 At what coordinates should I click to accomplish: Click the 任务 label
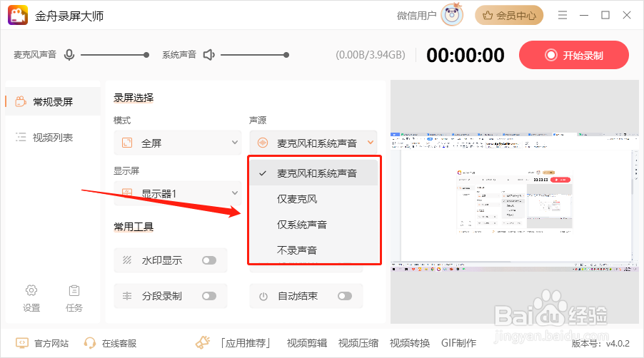74,307
